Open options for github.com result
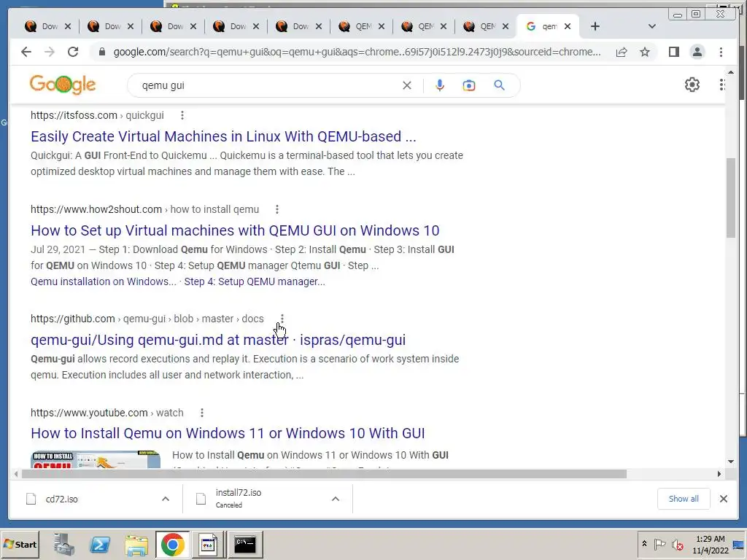 click(x=282, y=319)
